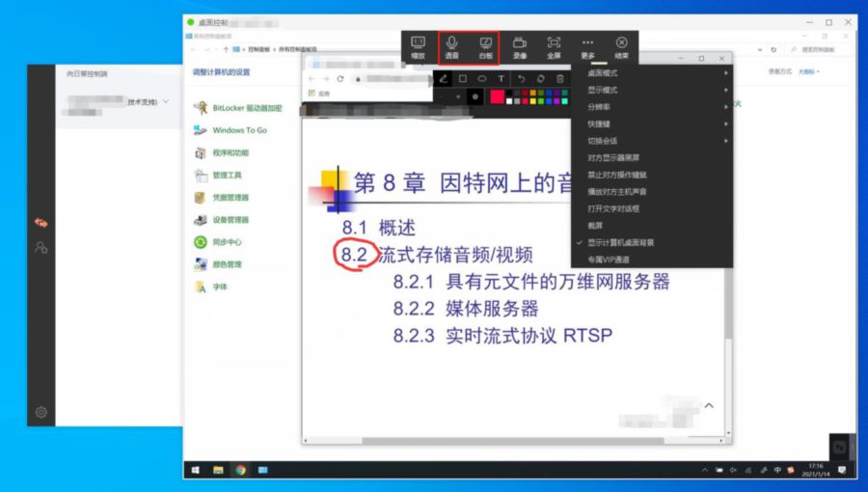Open the notification center icon on the remote taskbar
The width and height of the screenshot is (868, 492).
pyautogui.click(x=842, y=470)
